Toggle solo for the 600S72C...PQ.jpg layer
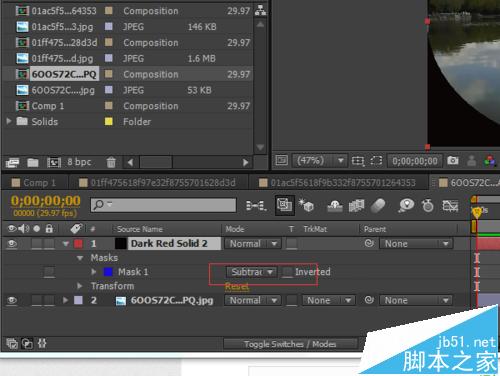The height and width of the screenshot is (376, 500). pos(37,300)
